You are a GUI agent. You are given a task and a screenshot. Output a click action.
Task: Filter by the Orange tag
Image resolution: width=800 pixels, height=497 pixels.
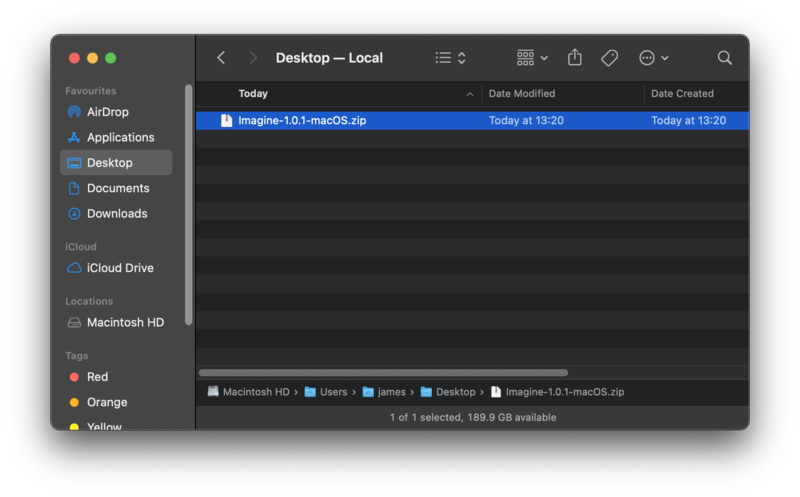coord(116,402)
